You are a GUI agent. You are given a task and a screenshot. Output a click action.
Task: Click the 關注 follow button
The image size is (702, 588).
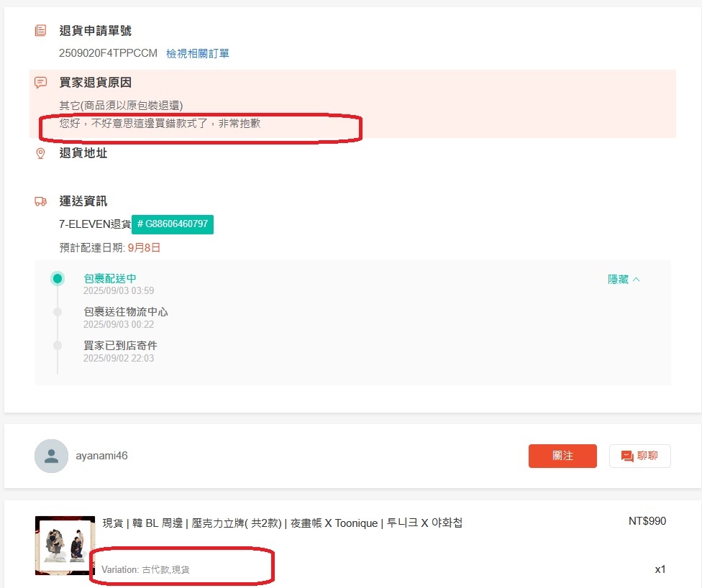pyautogui.click(x=562, y=456)
